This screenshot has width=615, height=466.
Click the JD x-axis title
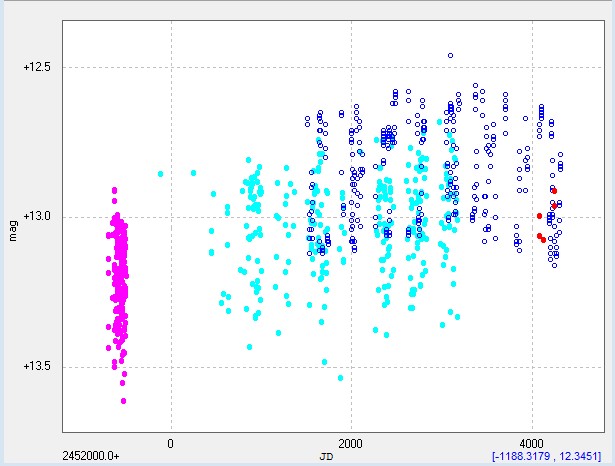pyautogui.click(x=326, y=457)
